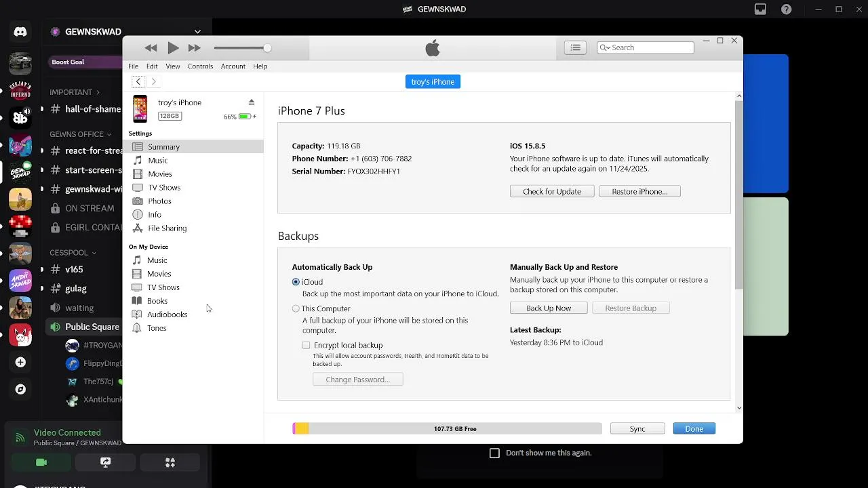868x488 pixels.
Task: Enable Encrypt local backup checkbox
Action: click(307, 345)
